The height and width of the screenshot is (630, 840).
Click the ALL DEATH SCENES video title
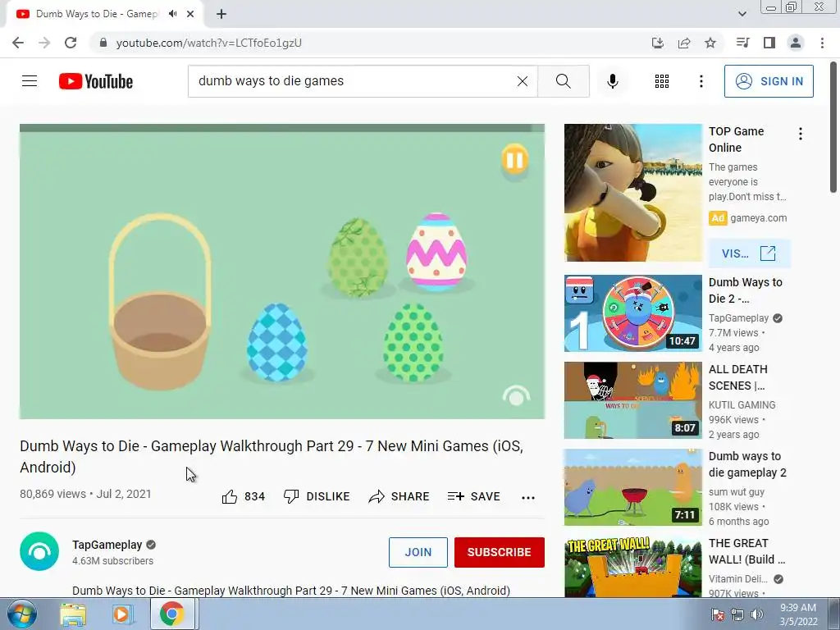[x=738, y=377]
